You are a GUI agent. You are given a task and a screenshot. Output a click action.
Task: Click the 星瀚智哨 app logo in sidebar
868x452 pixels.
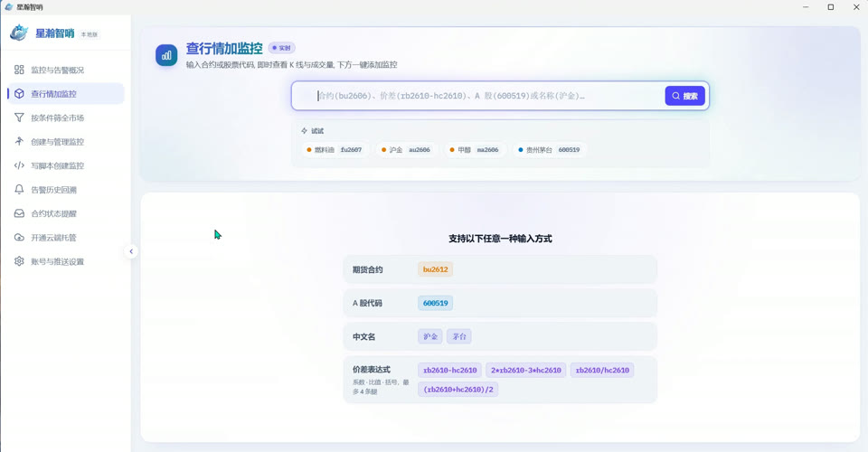pos(19,33)
